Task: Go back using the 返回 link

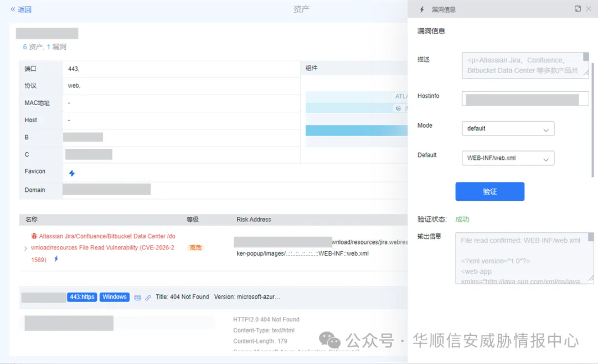Action: (x=21, y=9)
